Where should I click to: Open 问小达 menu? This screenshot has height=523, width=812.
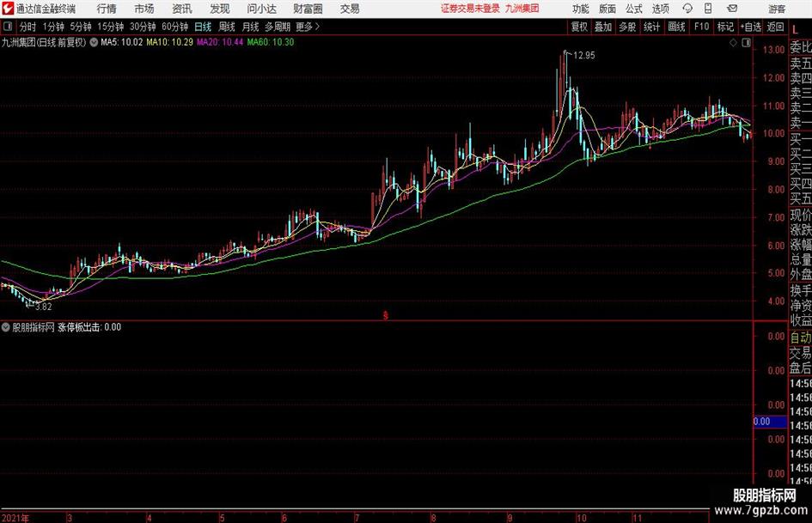(261, 9)
